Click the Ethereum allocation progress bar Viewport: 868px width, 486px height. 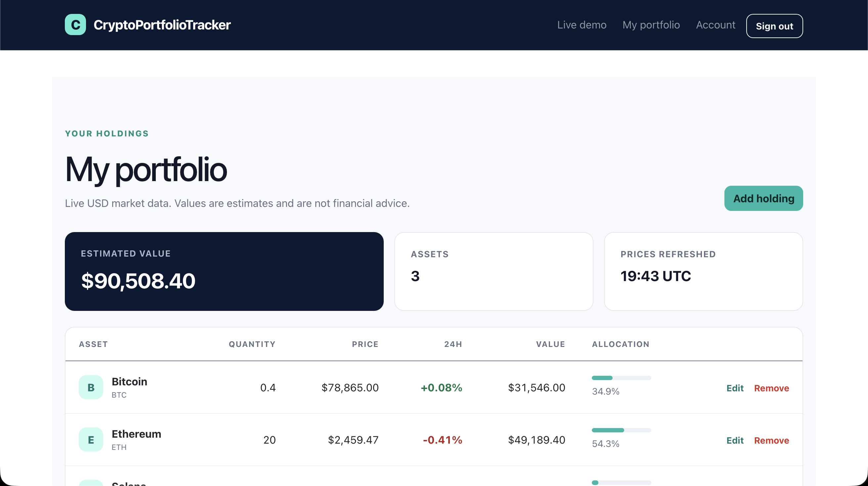[x=621, y=430]
